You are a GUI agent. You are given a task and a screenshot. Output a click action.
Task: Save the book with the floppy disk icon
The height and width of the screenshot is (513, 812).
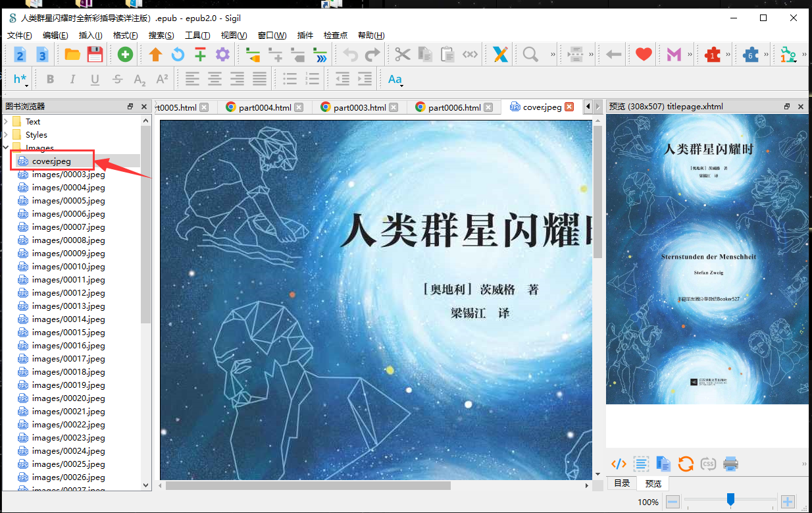95,55
